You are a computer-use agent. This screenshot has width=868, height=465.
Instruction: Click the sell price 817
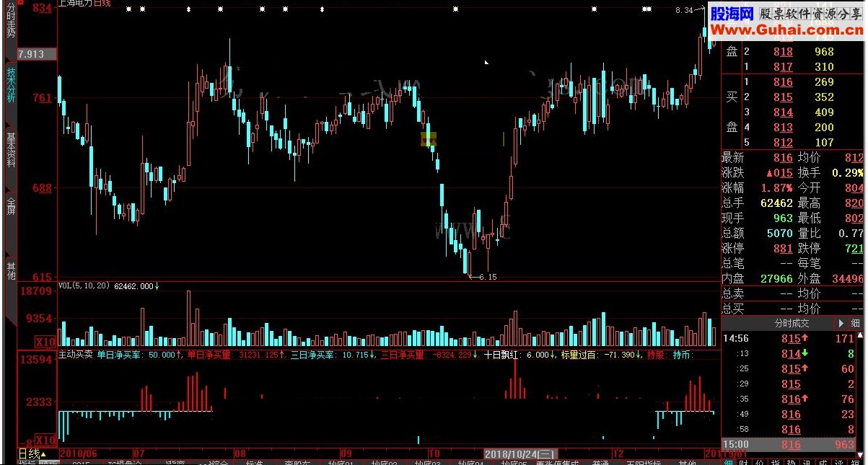[x=783, y=67]
